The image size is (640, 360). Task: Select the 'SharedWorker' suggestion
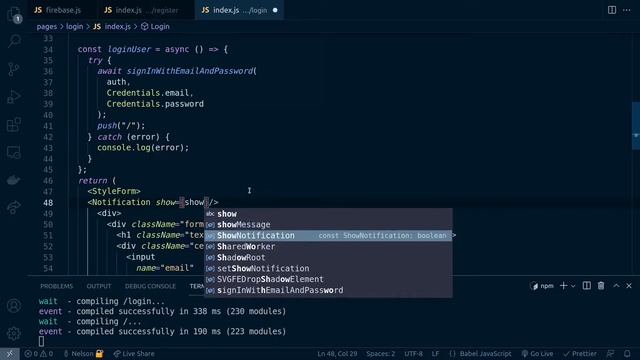[328, 247]
